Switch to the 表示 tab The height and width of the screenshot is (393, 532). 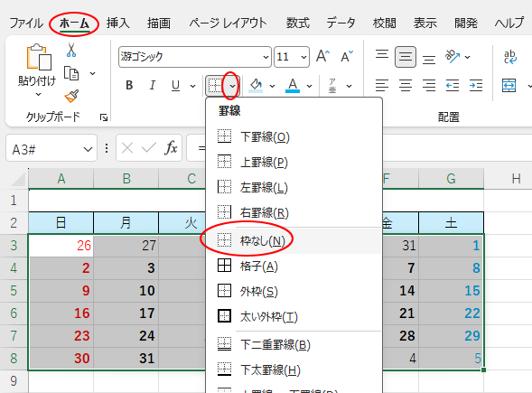(x=425, y=23)
